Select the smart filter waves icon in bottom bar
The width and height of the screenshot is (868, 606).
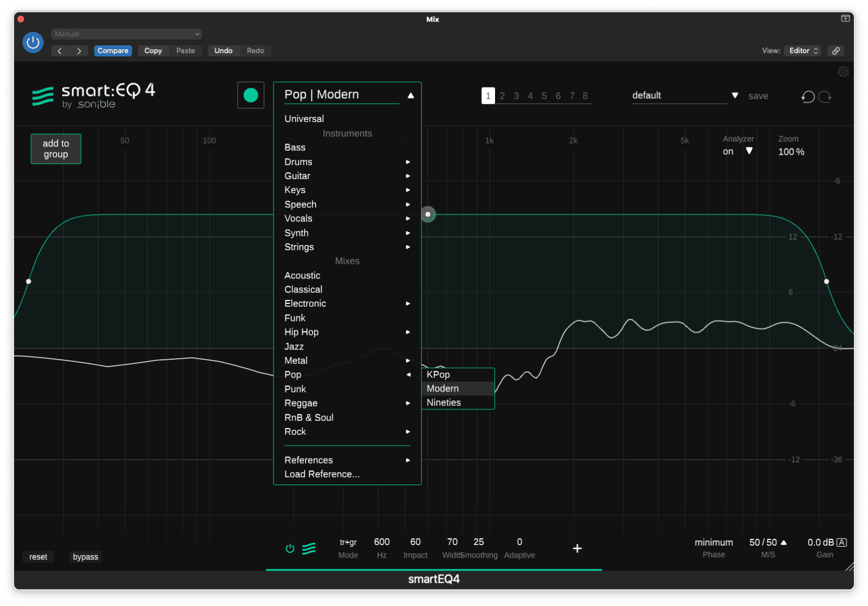pos(309,548)
